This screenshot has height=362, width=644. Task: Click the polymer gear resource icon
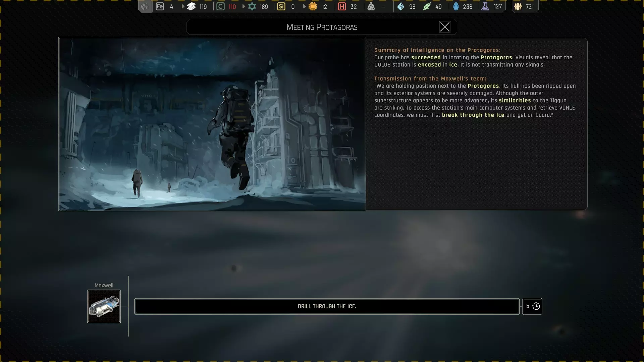click(252, 6)
